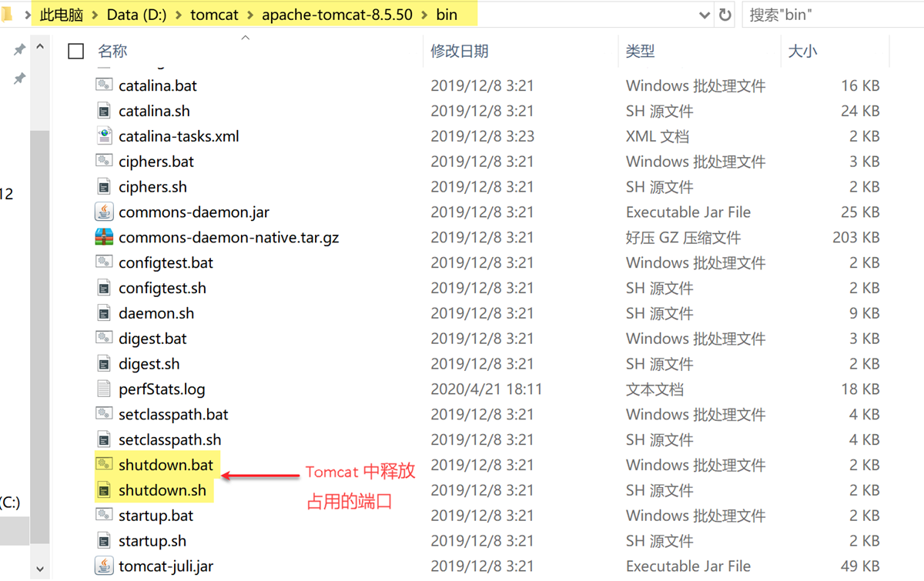Select the daemon.sh file name

(x=156, y=313)
